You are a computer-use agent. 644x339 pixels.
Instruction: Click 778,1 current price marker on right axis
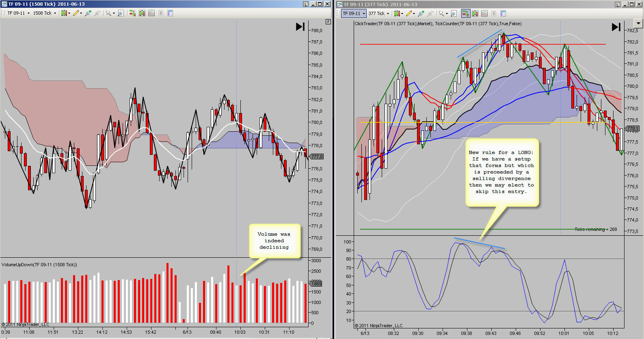click(x=632, y=128)
